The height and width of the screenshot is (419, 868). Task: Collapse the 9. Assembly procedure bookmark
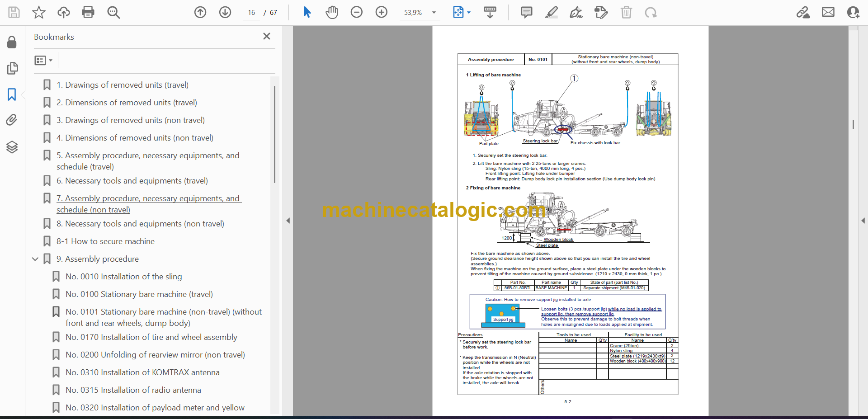(x=35, y=259)
